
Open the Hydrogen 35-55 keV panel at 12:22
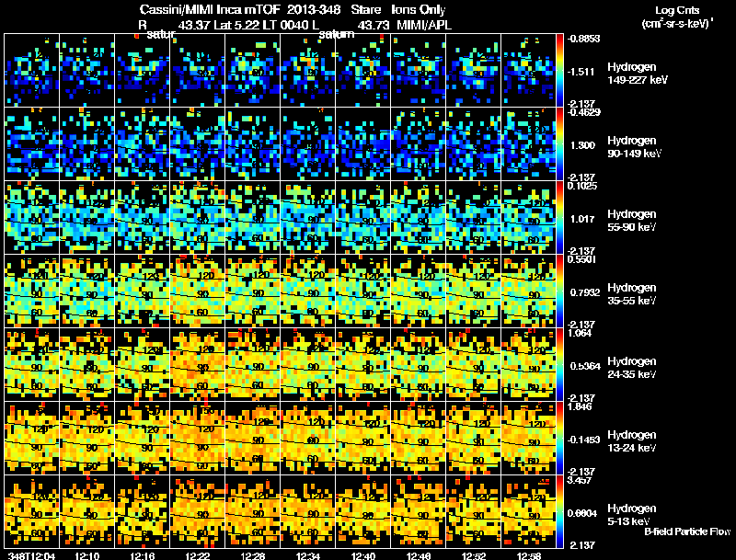tap(198, 291)
